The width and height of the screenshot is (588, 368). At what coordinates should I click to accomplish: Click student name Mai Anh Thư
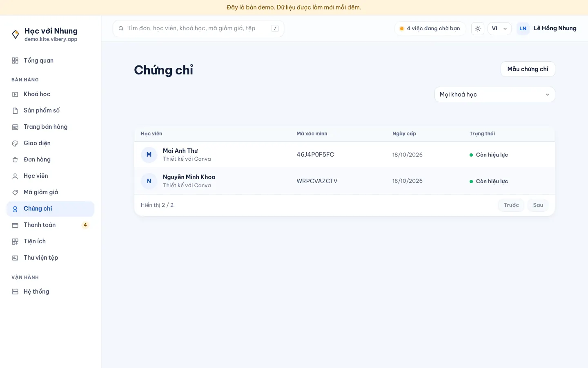coord(180,151)
